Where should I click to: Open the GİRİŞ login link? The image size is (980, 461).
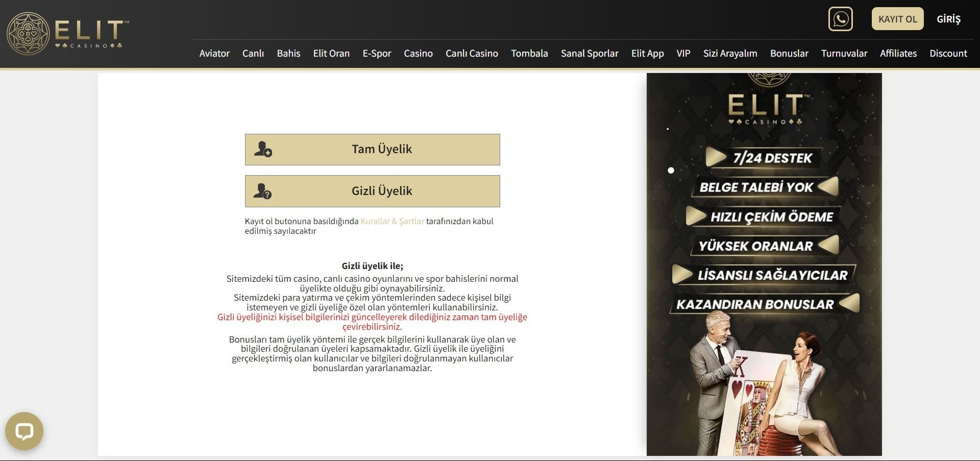tap(948, 19)
